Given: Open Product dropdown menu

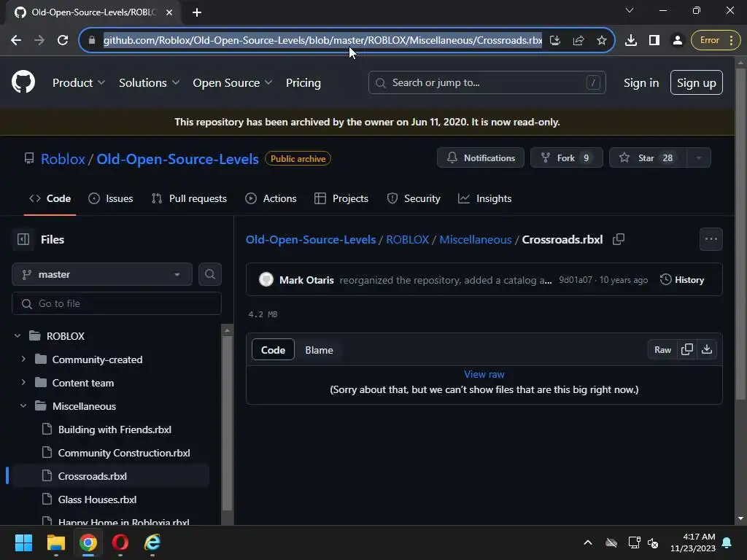Looking at the screenshot, I should [x=79, y=82].
